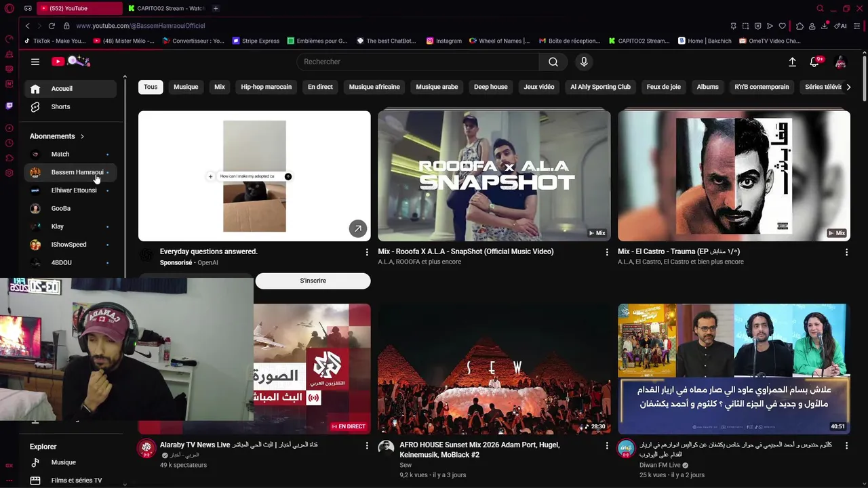Click the YouTube logo

pyautogui.click(x=71, y=62)
